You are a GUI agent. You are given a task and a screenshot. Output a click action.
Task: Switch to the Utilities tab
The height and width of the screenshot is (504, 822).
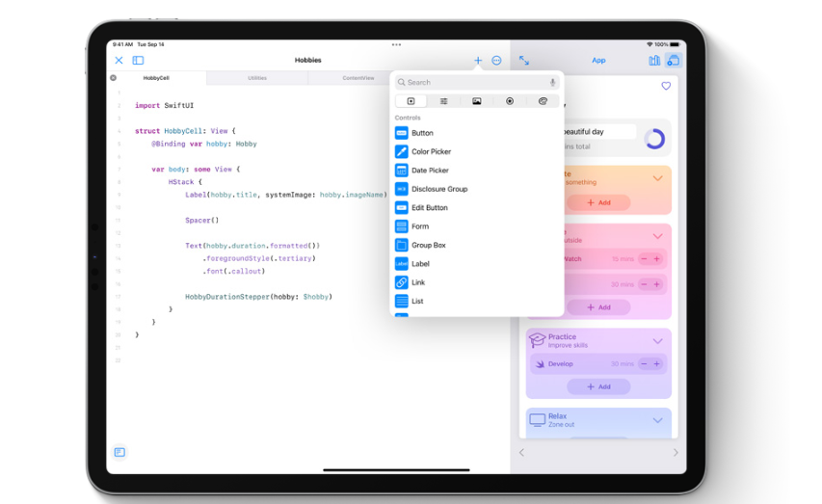coord(257,78)
